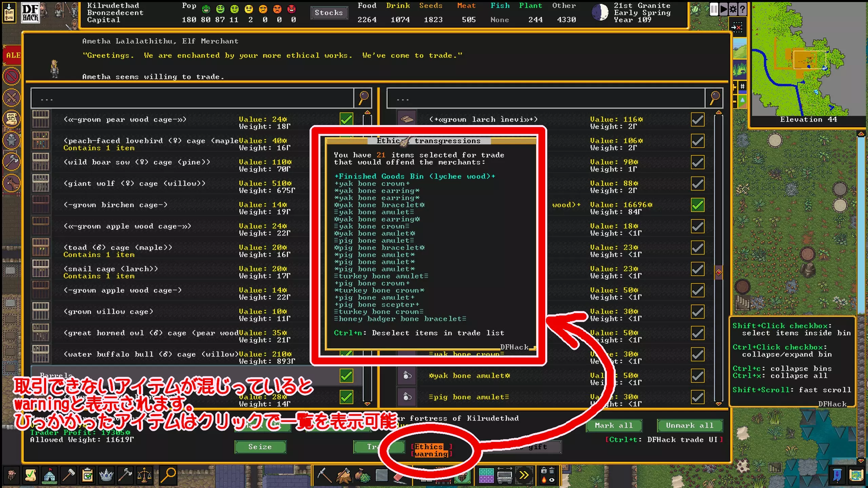Open the nobles crown screen

coord(106,475)
